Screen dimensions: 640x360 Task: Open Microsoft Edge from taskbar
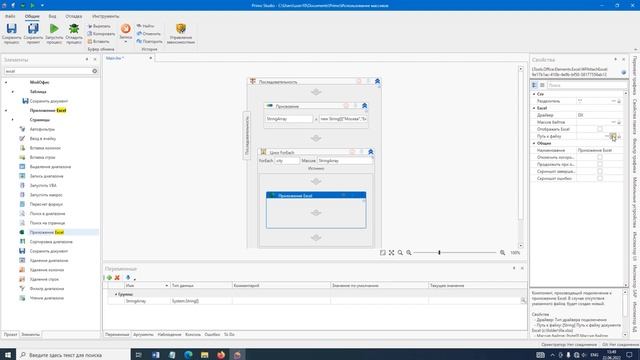(188, 355)
